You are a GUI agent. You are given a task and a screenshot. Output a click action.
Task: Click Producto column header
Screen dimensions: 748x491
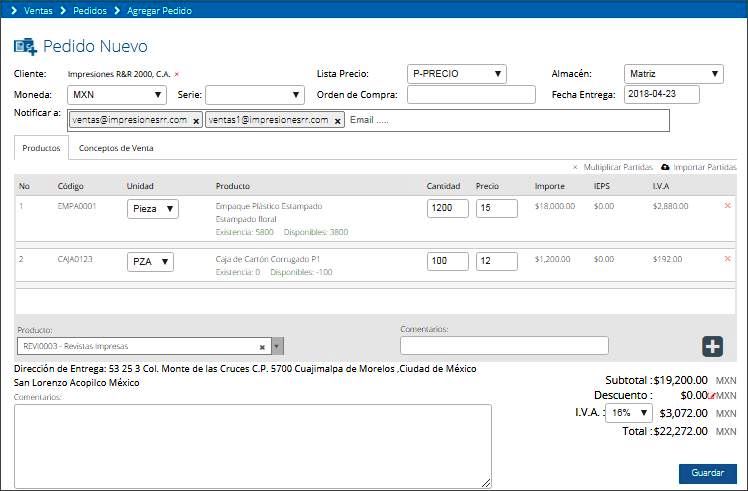coord(232,186)
